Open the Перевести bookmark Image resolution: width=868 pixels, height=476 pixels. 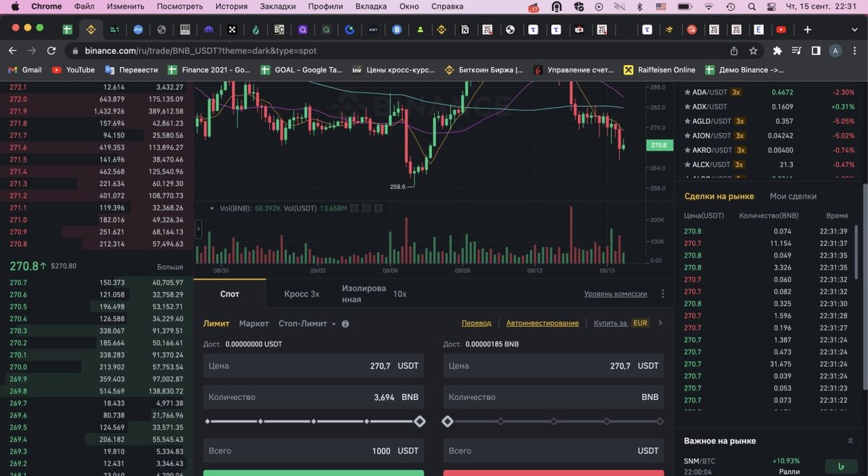pos(132,70)
